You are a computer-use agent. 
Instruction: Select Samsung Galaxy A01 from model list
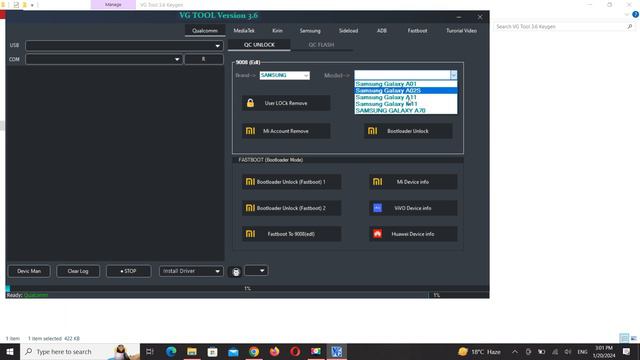tap(406, 84)
